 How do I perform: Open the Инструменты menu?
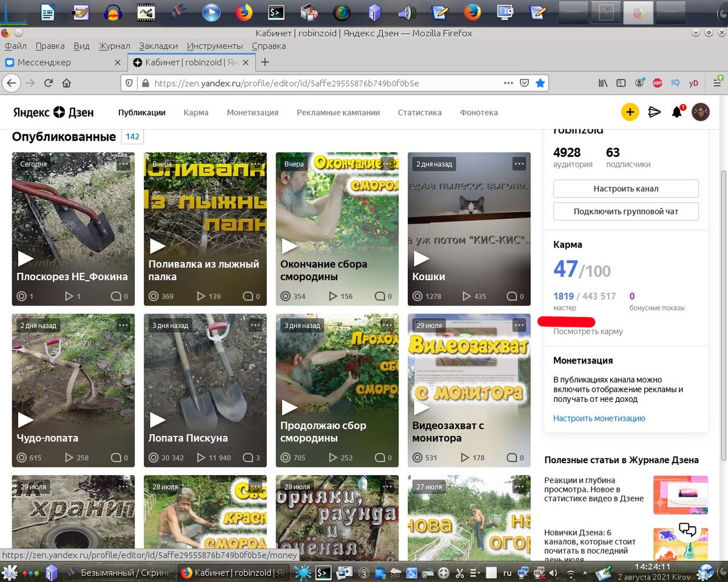(215, 46)
